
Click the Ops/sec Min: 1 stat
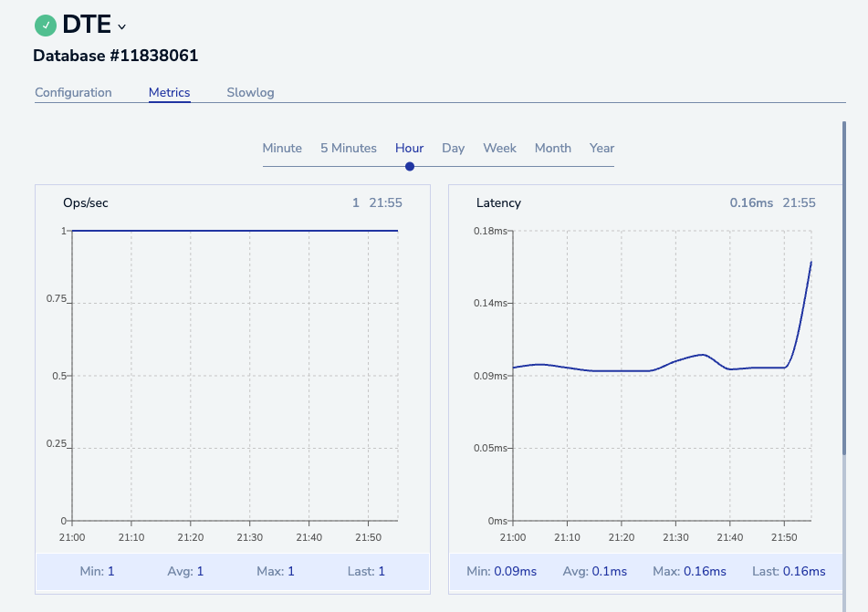pos(97,572)
